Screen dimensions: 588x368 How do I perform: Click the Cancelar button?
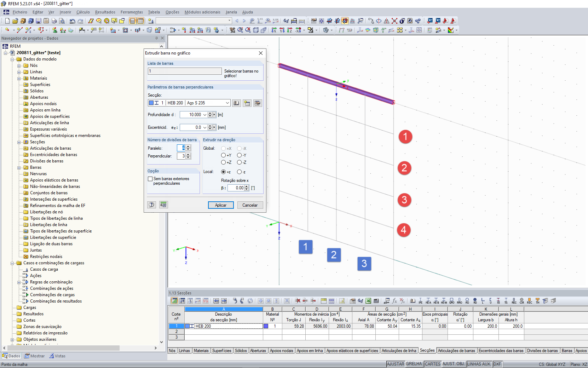click(x=250, y=205)
